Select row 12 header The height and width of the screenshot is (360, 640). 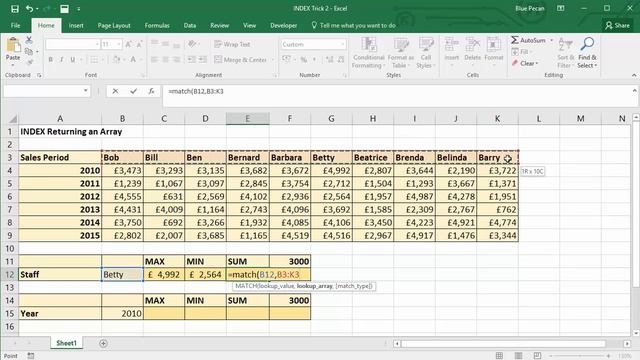click(9, 274)
